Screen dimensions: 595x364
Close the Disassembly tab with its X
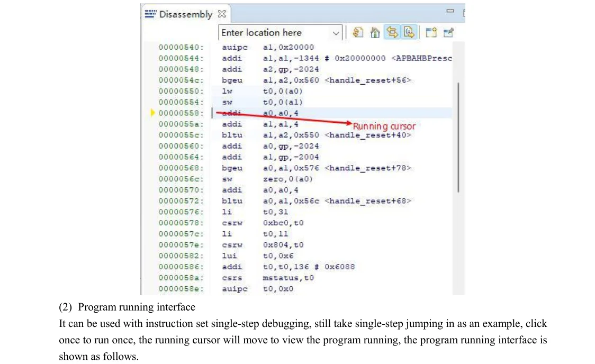(222, 14)
